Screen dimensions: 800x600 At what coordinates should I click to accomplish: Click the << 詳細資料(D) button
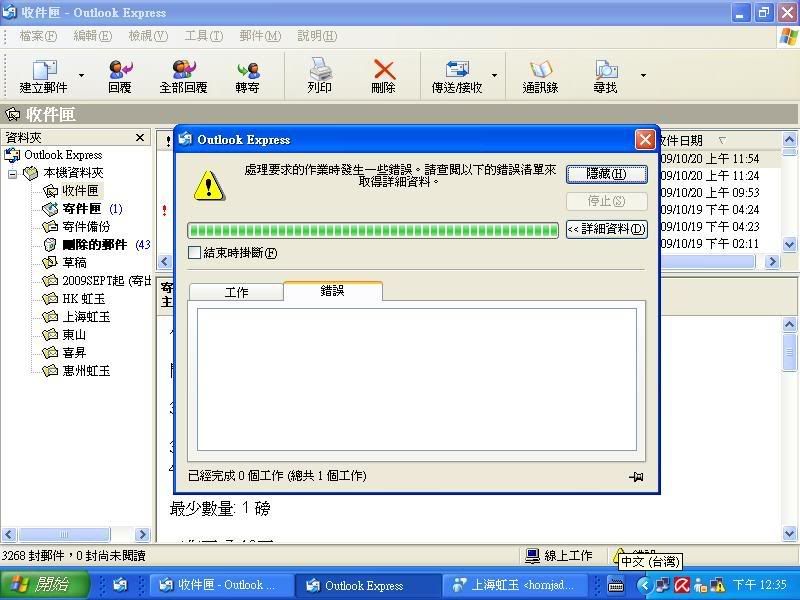click(606, 229)
